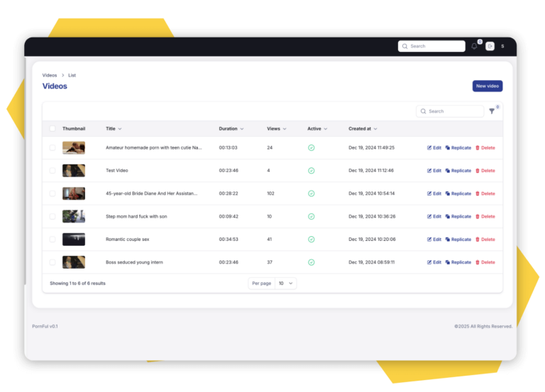Delete the video created at 08:59:11

485,262
